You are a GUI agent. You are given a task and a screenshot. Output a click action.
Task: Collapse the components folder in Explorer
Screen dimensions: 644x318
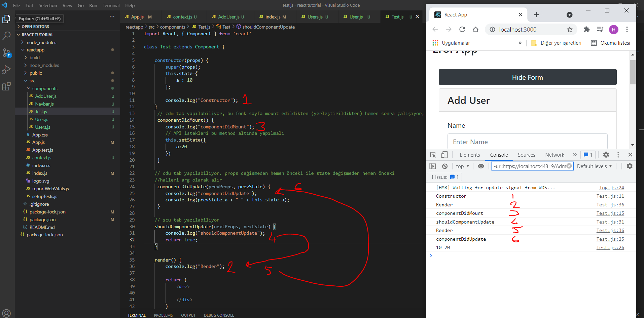(x=44, y=88)
